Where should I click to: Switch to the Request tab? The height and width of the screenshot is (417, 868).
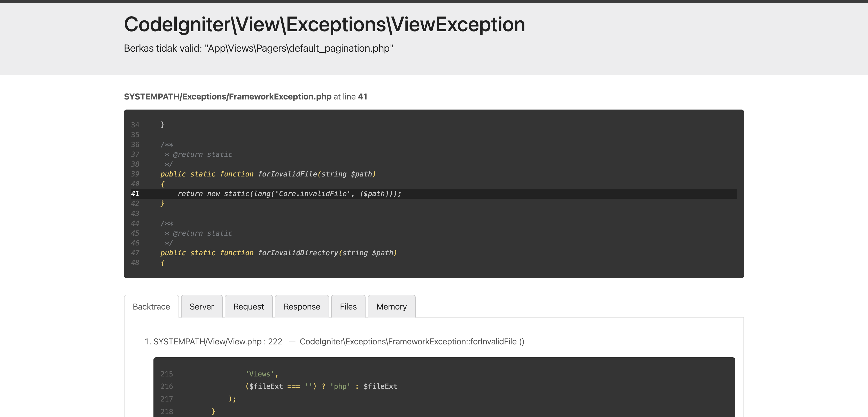coord(248,306)
